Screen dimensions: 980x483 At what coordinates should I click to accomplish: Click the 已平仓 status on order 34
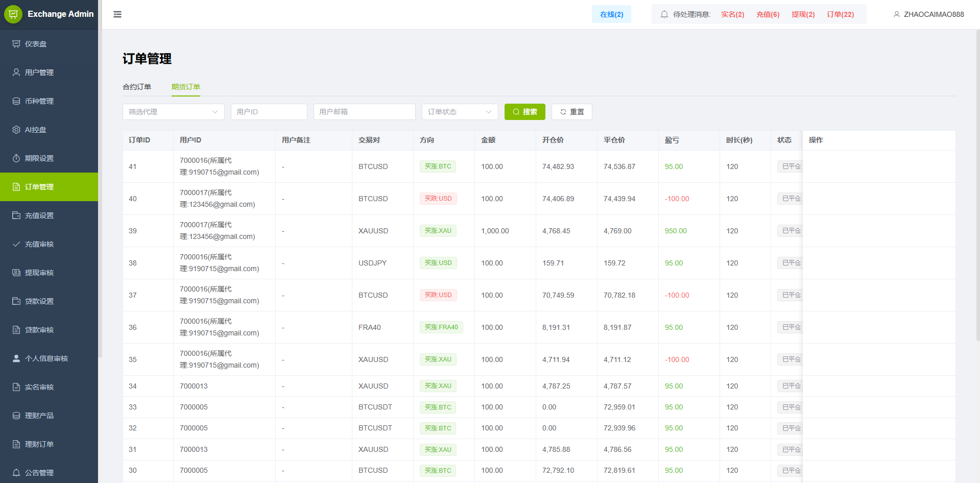tap(790, 386)
